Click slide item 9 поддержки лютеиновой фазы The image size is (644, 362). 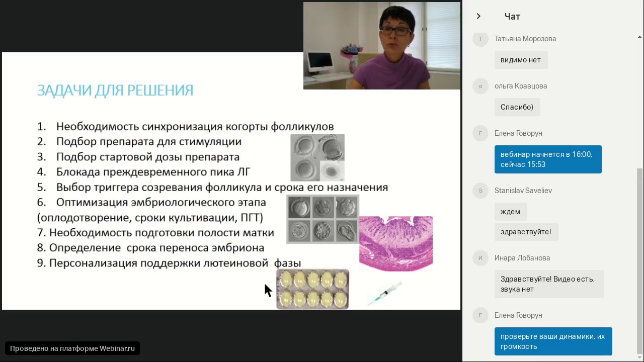(169, 263)
